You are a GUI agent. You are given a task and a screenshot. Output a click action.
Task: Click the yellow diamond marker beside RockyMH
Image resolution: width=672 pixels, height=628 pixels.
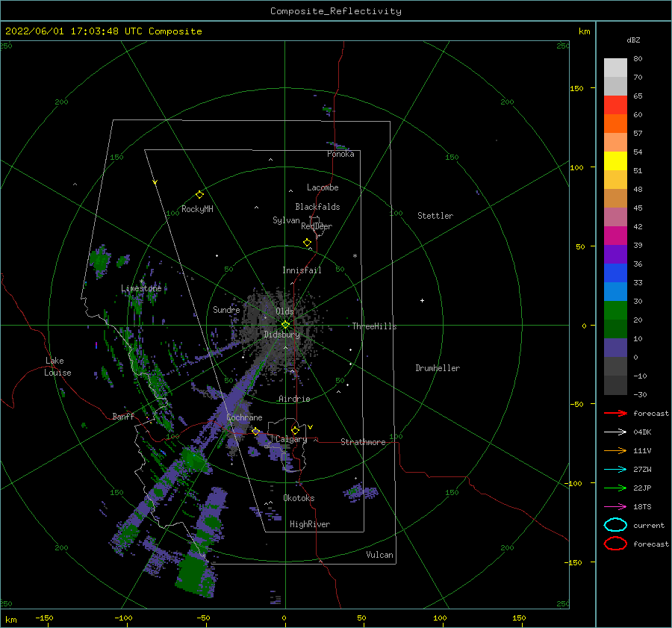point(199,195)
